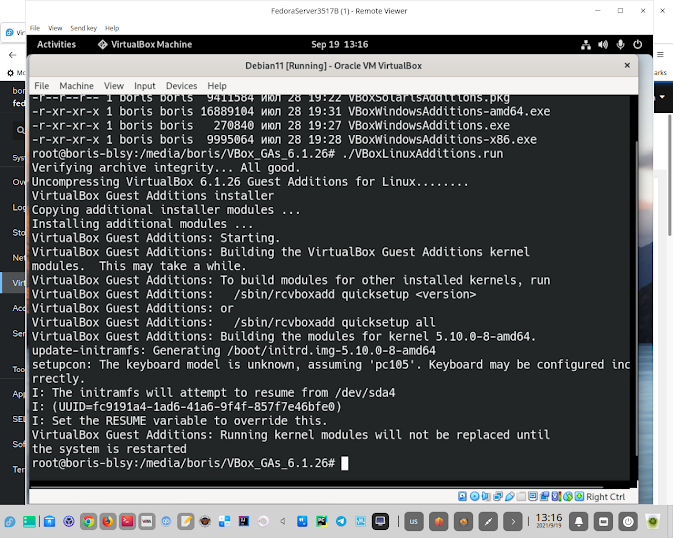Image resolution: width=673 pixels, height=538 pixels.
Task: Click the keyboard capture indicator beside Right Ctrl
Action: (x=579, y=496)
